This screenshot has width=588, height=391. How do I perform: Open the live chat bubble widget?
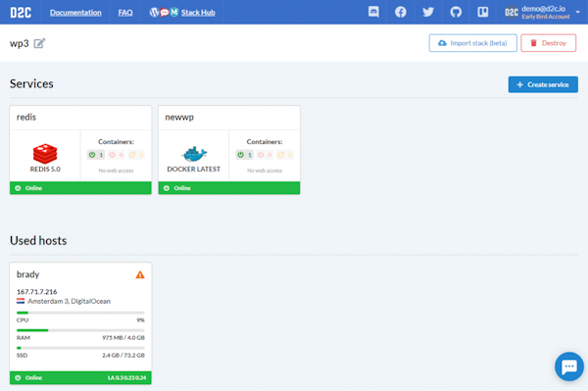[568, 367]
